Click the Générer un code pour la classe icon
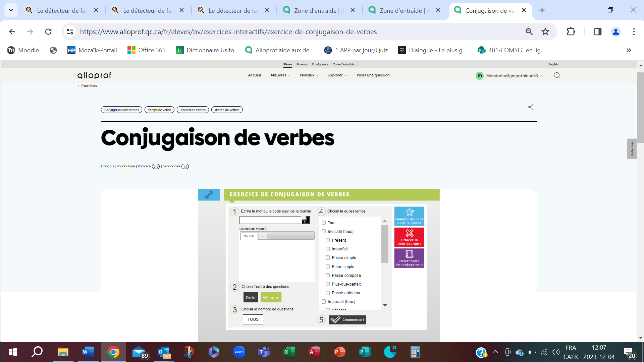Image resolution: width=644 pixels, height=362 pixels. pyautogui.click(x=409, y=216)
